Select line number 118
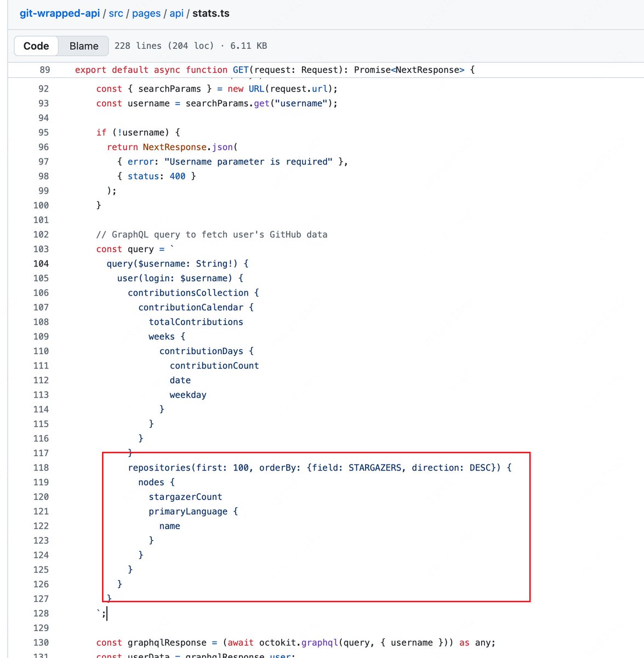This screenshot has height=658, width=644. point(41,467)
